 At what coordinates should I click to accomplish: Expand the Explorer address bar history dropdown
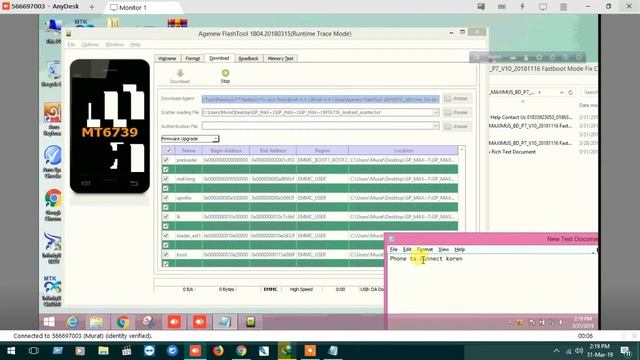[x=561, y=93]
